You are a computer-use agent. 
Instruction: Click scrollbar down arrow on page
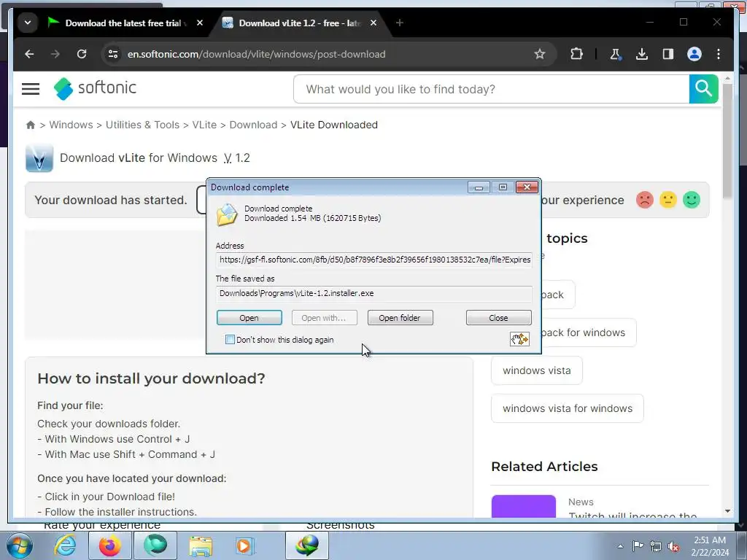(727, 511)
